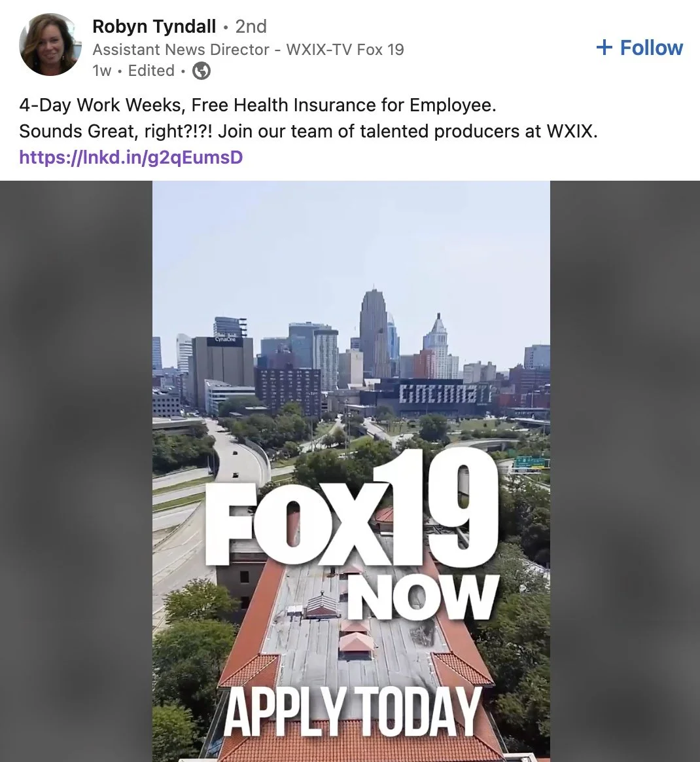The height and width of the screenshot is (762, 700).
Task: Click the 2nd degree connection label
Action: tap(251, 26)
